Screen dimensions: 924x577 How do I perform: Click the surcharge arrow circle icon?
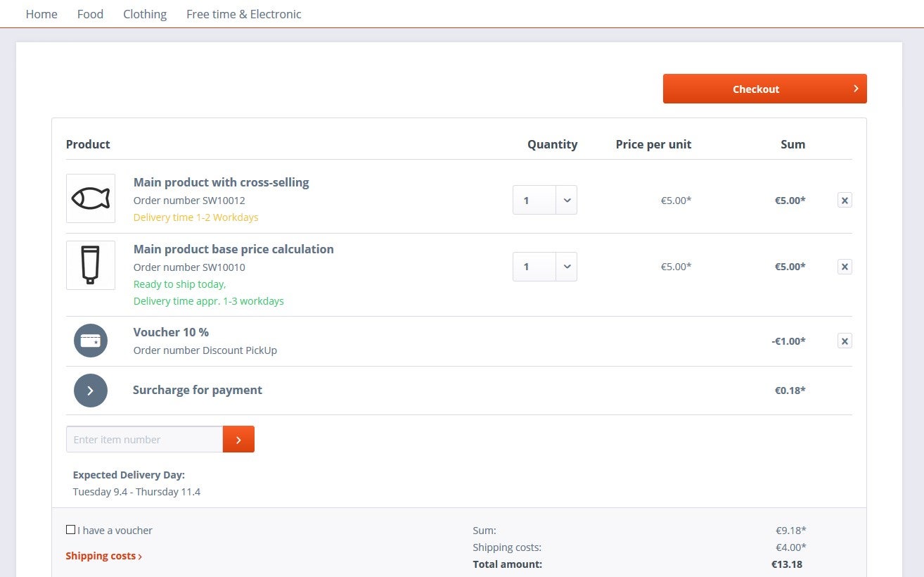click(x=91, y=391)
